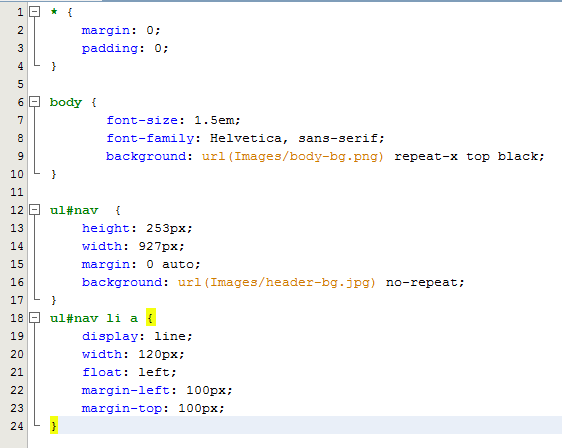
Task: Click the 'font-family' property
Action: [150, 138]
